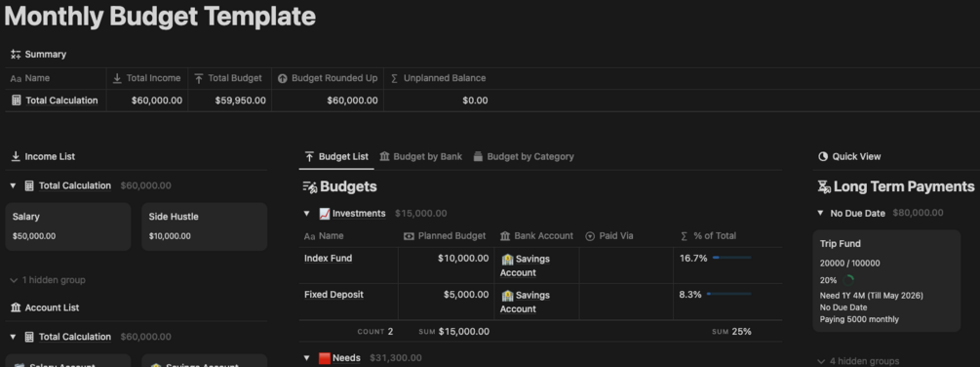Click empty Paid Via cell for Index Fund
The width and height of the screenshot is (980, 367).
(626, 265)
